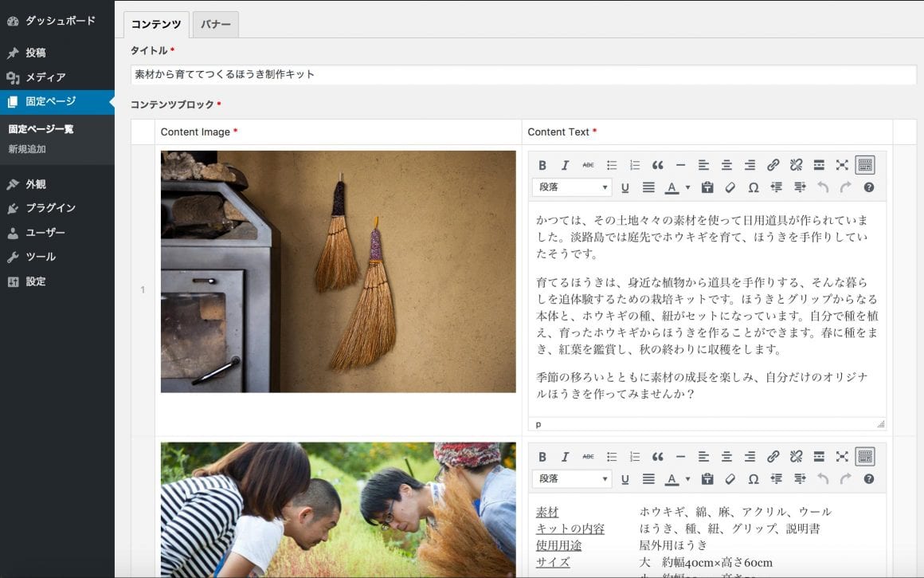The width and height of the screenshot is (924, 578).
Task: Apply text color in first content block editor
Action: tap(671, 187)
